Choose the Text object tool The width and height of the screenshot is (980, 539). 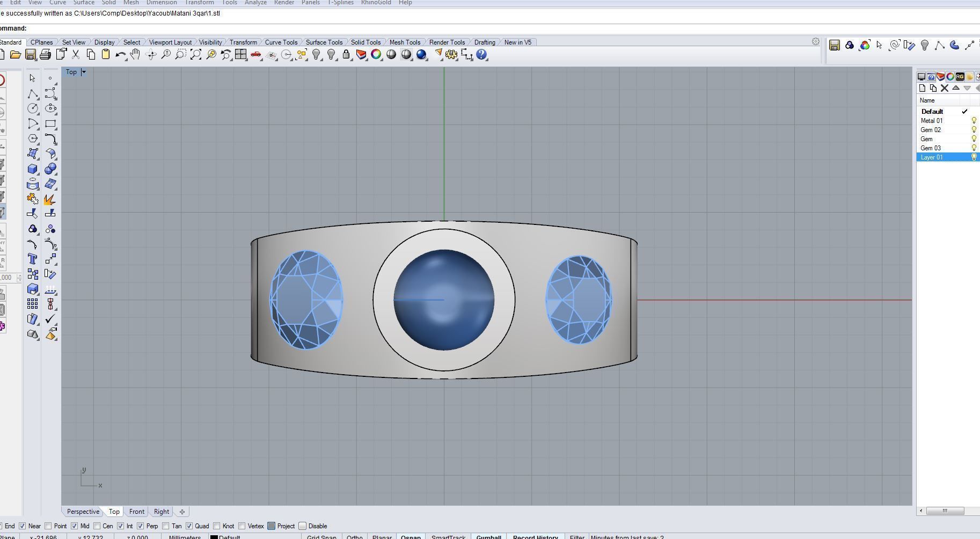[x=33, y=259]
